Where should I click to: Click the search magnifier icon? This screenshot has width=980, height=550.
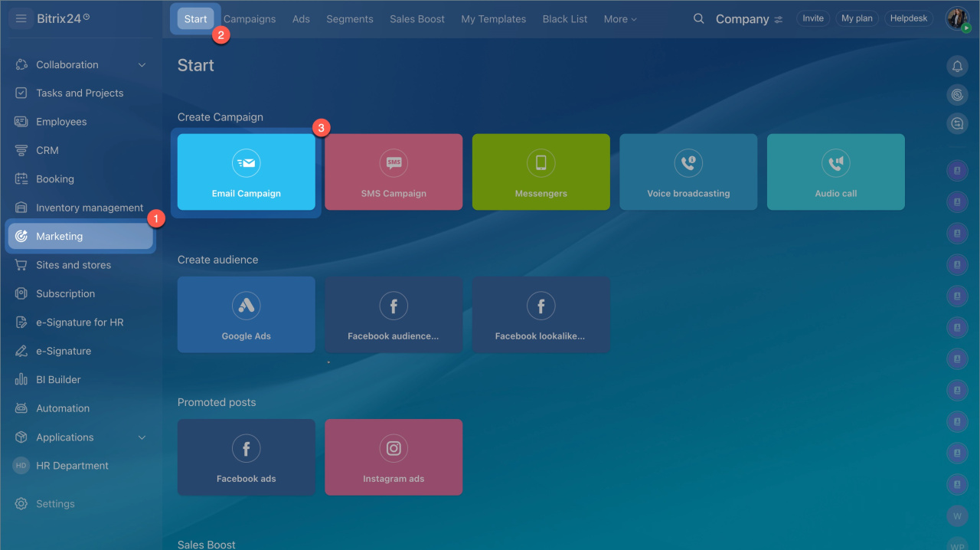698,19
